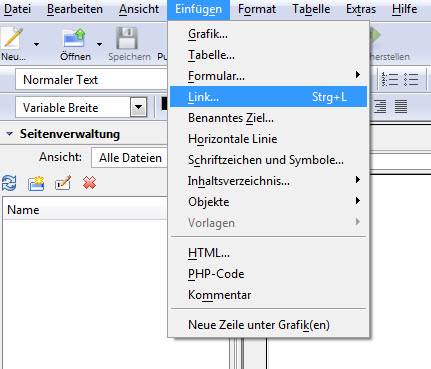Click the Öffnen folder icon
Image resolution: width=431 pixels, height=369 pixels.
click(x=74, y=39)
